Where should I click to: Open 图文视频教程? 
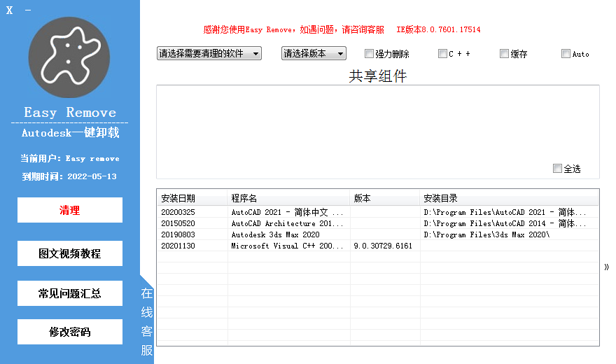70,253
